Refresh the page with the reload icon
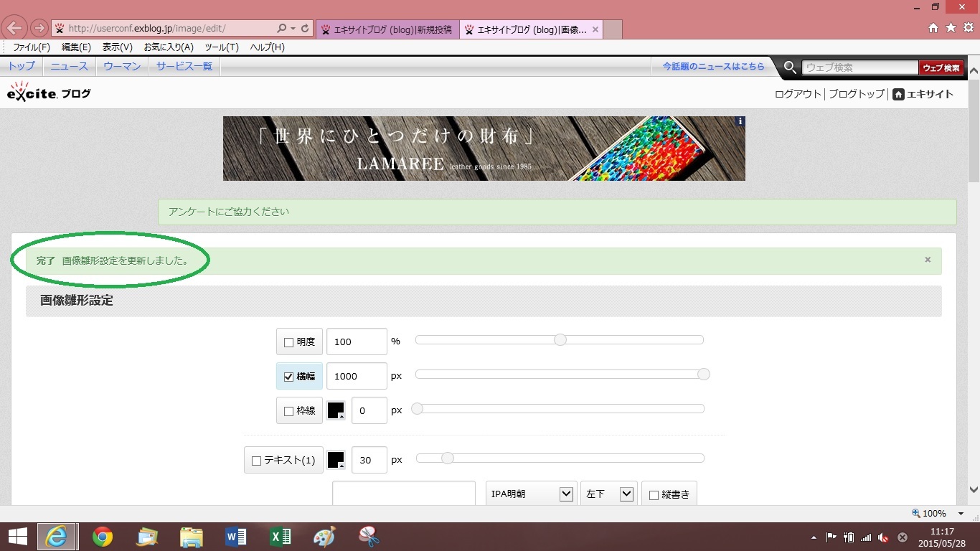The width and height of the screenshot is (980, 551). [x=305, y=29]
